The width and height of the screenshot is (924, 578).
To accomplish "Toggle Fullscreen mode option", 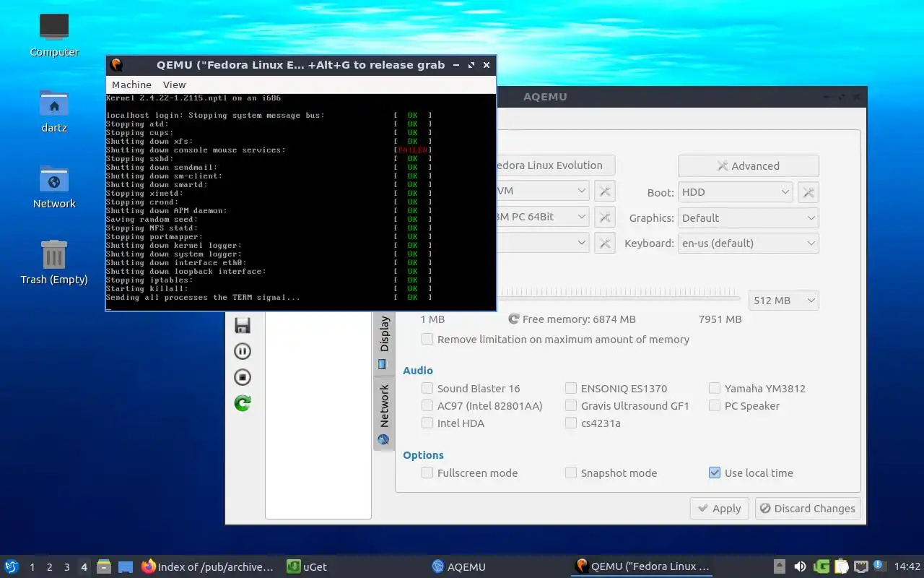I will pyautogui.click(x=427, y=473).
